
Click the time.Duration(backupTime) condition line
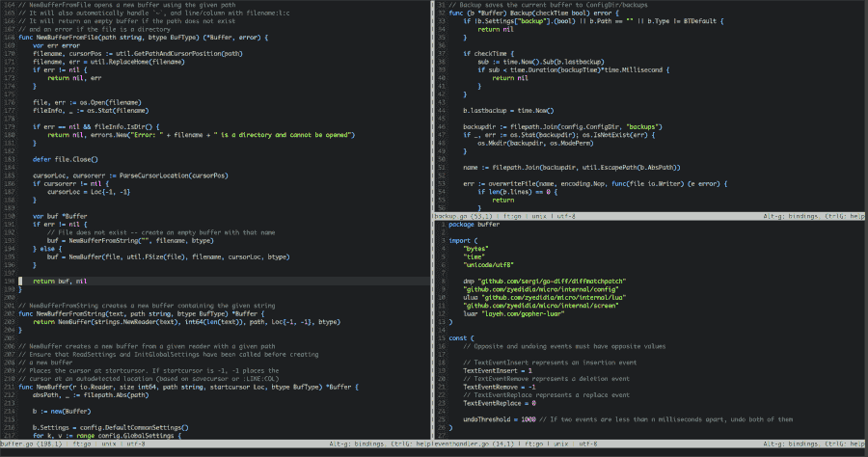pyautogui.click(x=574, y=70)
